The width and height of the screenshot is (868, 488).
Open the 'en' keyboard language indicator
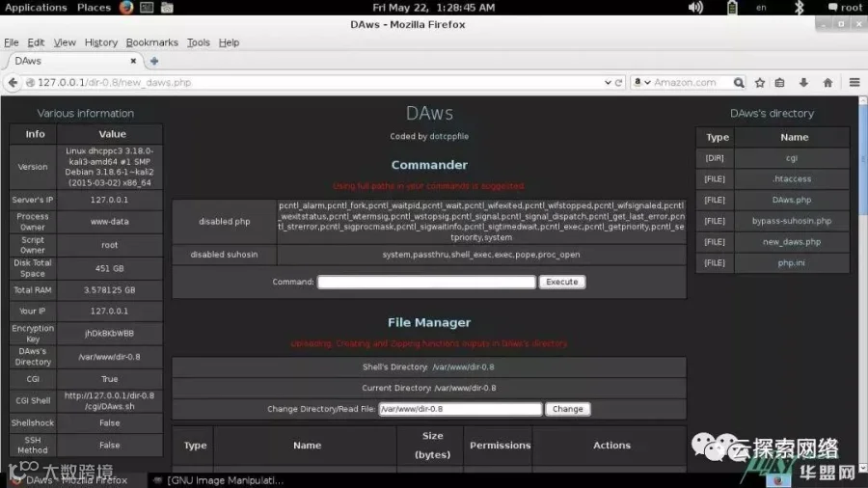point(761,7)
